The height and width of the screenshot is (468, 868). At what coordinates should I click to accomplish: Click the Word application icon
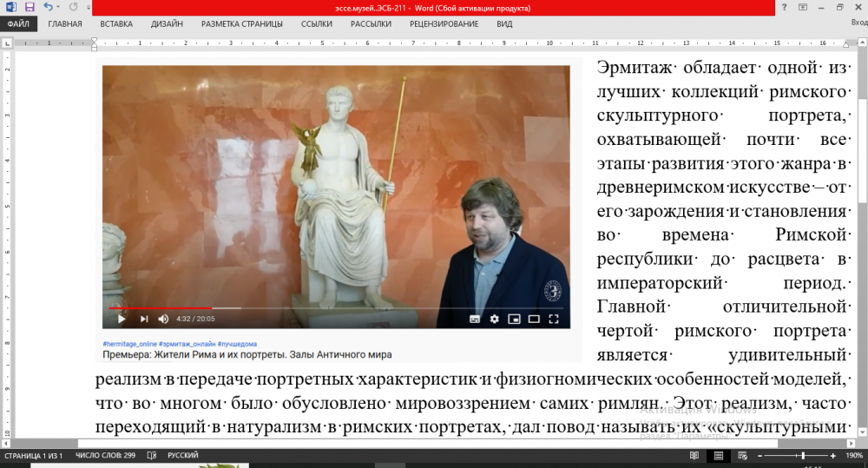[10, 7]
